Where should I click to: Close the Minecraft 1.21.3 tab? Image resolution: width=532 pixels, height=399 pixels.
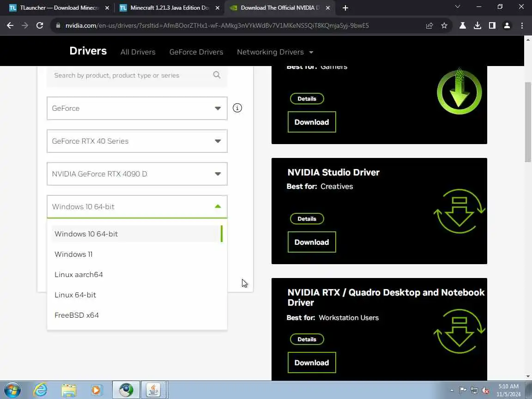click(x=218, y=8)
